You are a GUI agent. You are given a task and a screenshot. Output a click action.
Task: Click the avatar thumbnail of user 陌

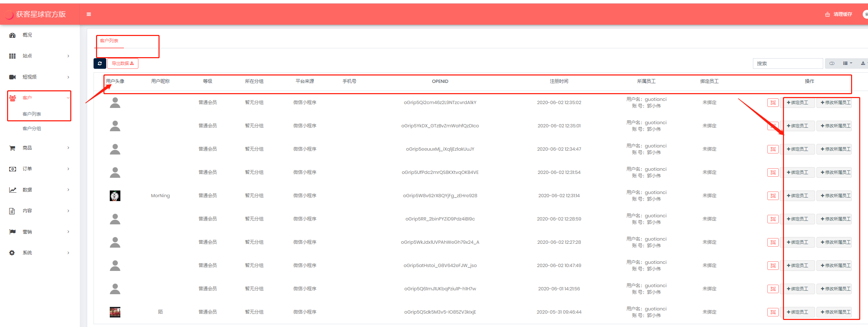pyautogui.click(x=115, y=312)
